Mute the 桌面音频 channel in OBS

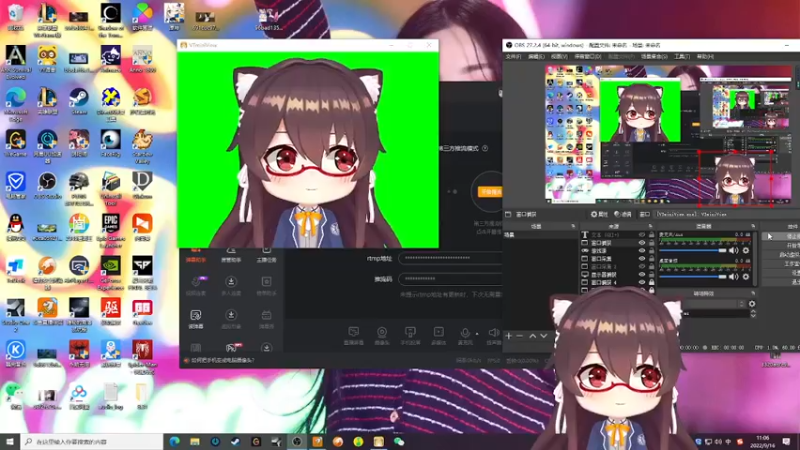tap(734, 277)
